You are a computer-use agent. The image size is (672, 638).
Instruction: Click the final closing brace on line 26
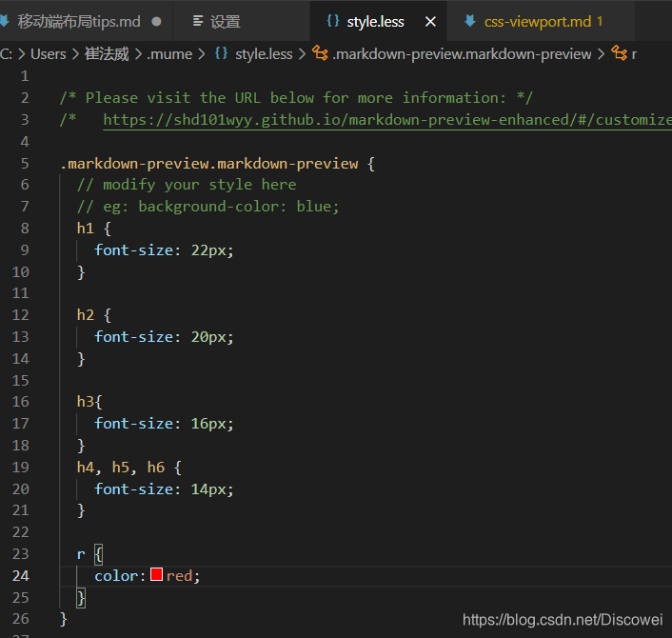point(64,619)
